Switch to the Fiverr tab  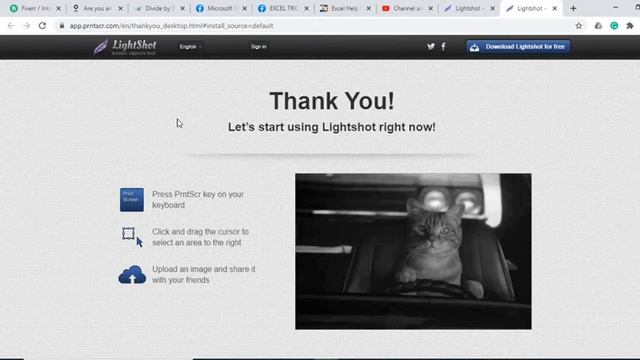[x=34, y=8]
